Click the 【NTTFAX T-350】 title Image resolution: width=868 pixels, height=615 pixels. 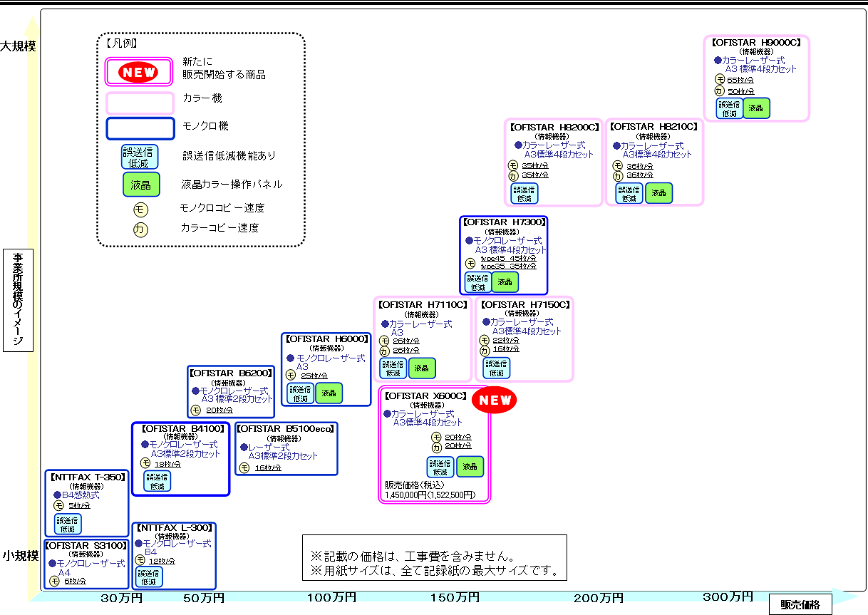tap(87, 477)
